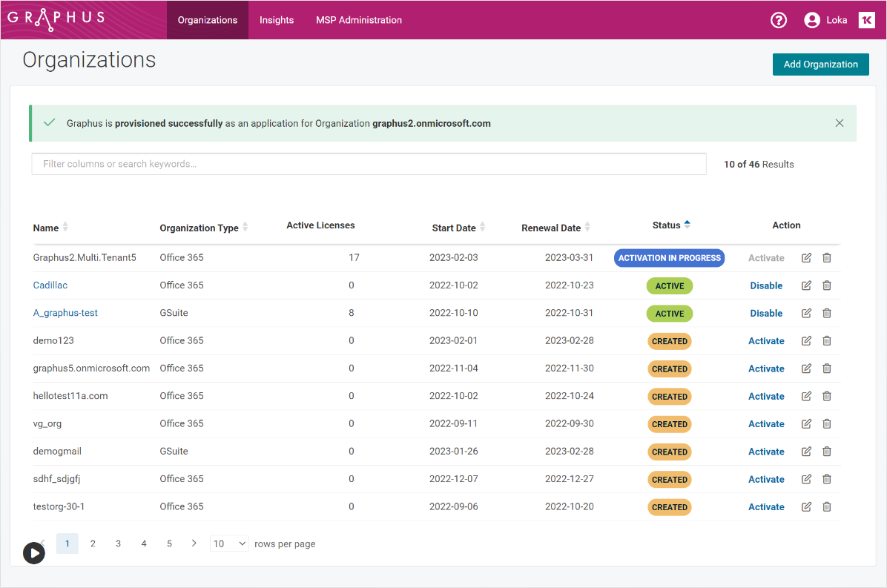Select page 1 in pagination
887x588 pixels.
(67, 544)
